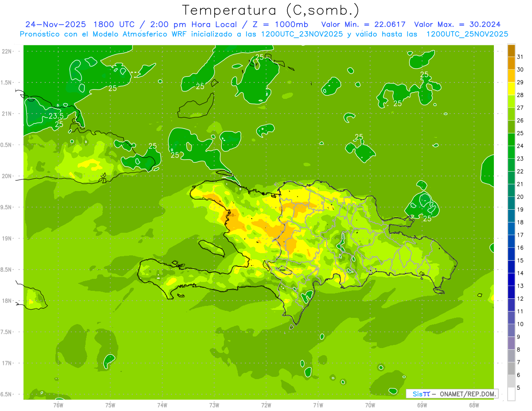Screen dimensions: 532x411
Task: Click the "23.5" contour label on the map
Action: tap(56, 116)
